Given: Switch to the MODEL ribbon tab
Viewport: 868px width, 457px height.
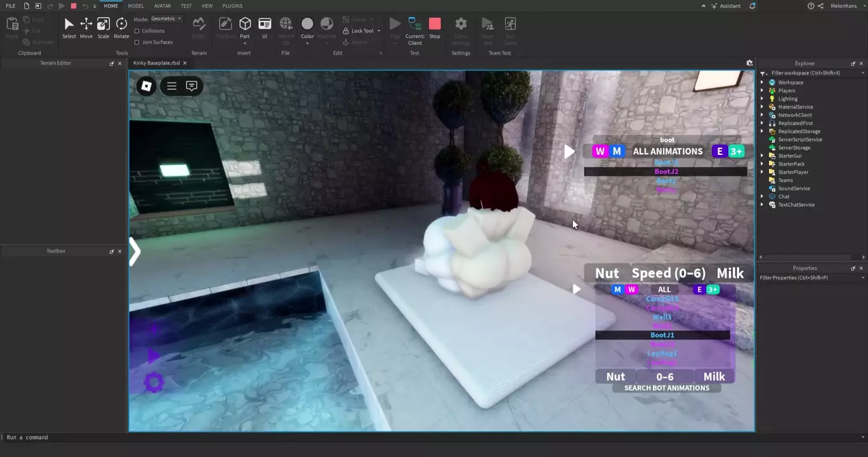Looking at the screenshot, I should point(136,6).
